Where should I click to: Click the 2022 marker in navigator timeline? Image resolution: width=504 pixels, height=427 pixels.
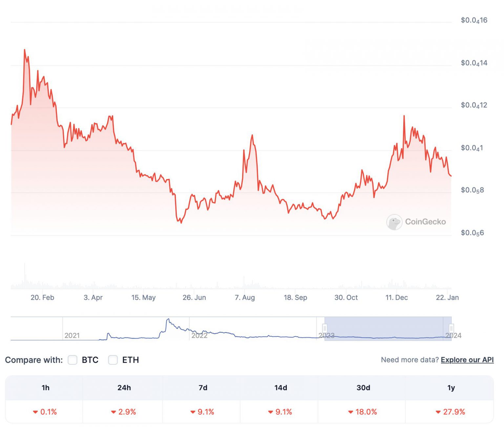tap(199, 335)
